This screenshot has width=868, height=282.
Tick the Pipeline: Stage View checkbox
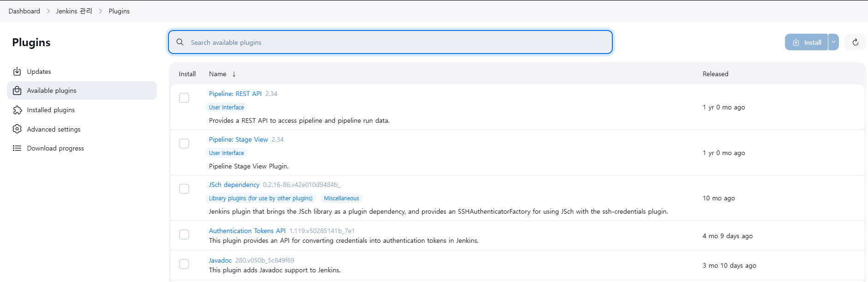pos(184,144)
